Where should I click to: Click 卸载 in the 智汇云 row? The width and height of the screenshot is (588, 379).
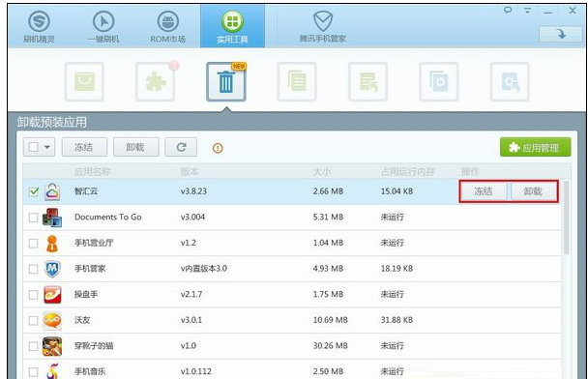point(533,191)
